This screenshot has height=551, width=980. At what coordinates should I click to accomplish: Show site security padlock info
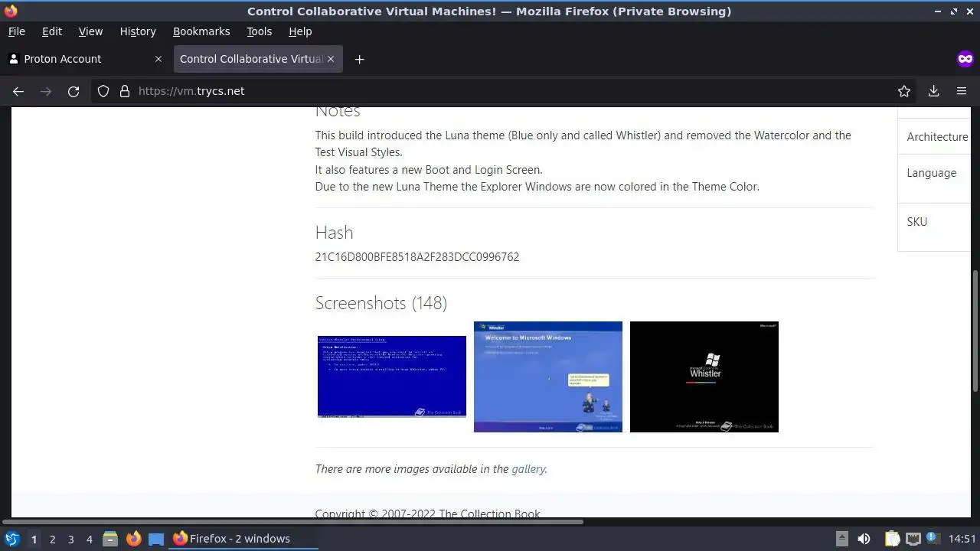tap(125, 91)
